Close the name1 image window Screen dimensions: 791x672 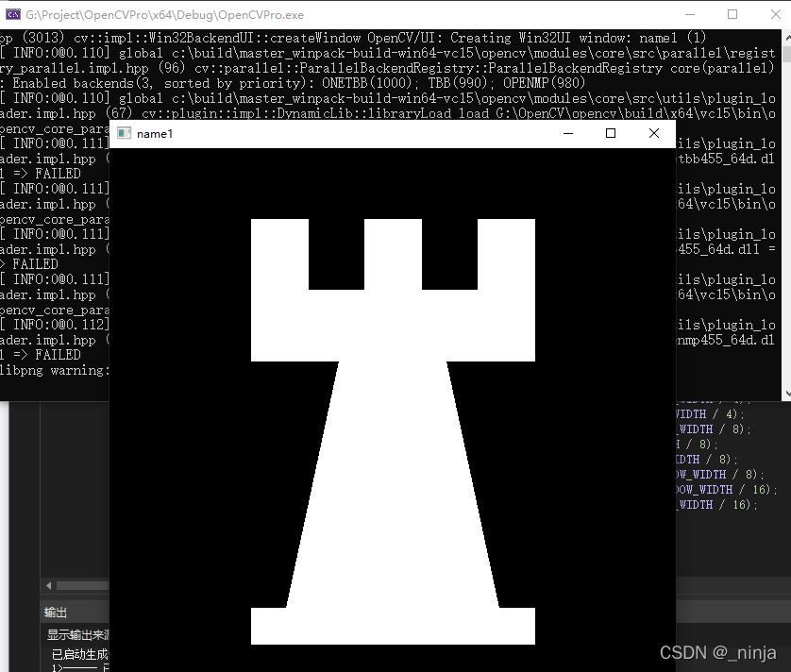pos(654,133)
